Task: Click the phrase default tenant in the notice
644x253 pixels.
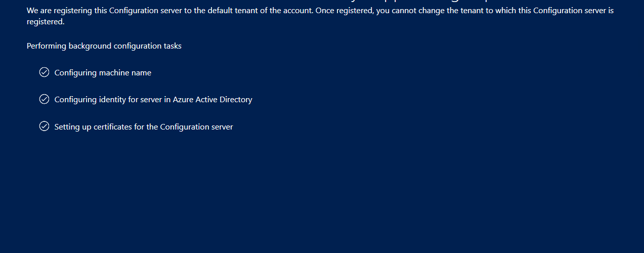Action: coord(230,10)
